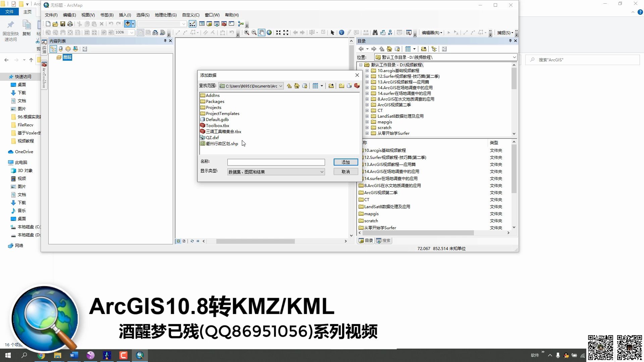The height and width of the screenshot is (362, 644).
Task: Pin the Catalog panel
Action: 510,41
